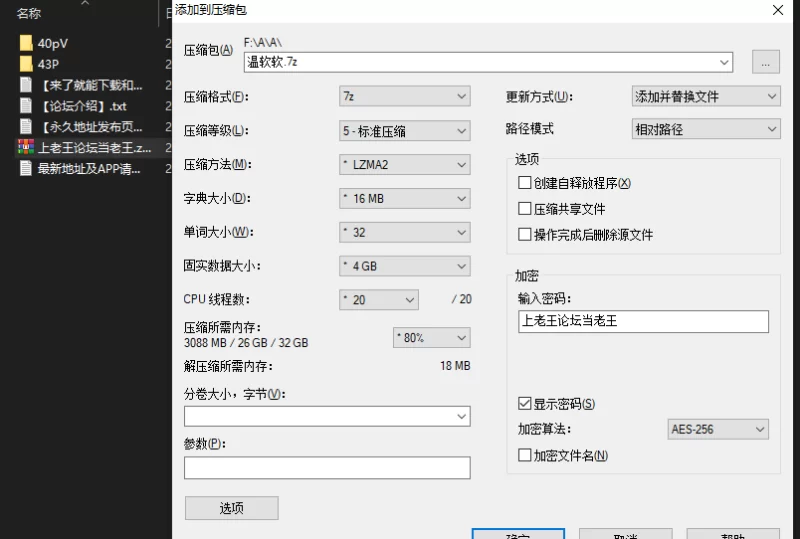The width and height of the screenshot is (800, 539).
Task: Select the 40pV folder name
Action: pyautogui.click(x=53, y=43)
